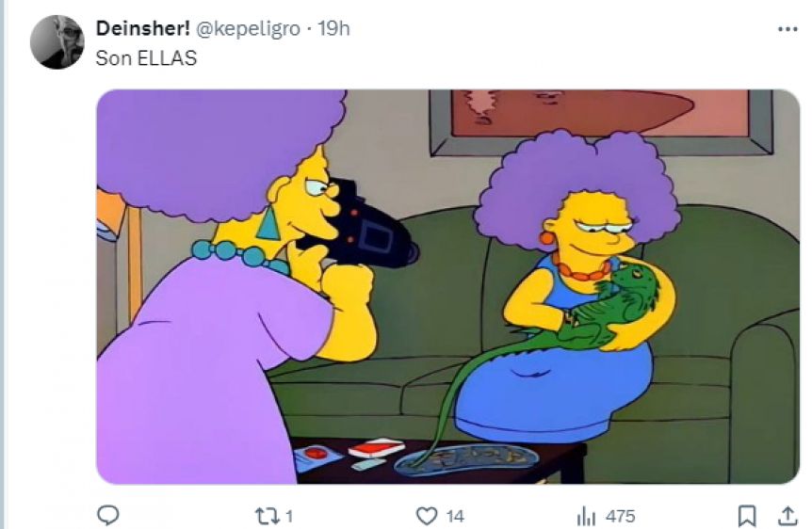Click the like count of 14
Image resolution: width=812 pixels, height=529 pixels.
coord(455,516)
